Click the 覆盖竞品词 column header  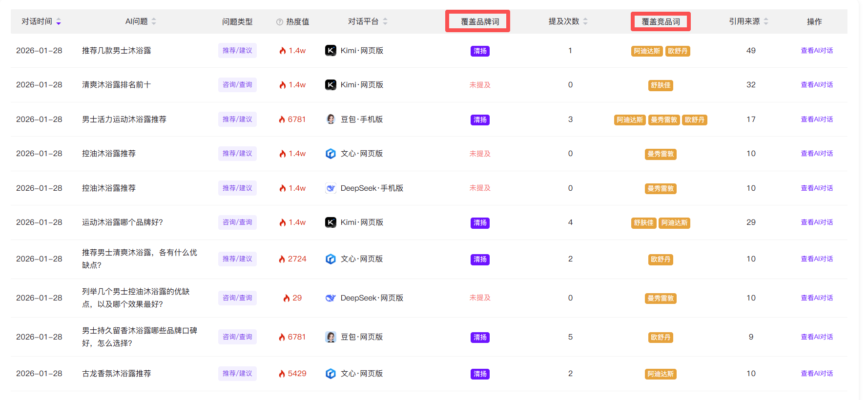pyautogui.click(x=661, y=21)
